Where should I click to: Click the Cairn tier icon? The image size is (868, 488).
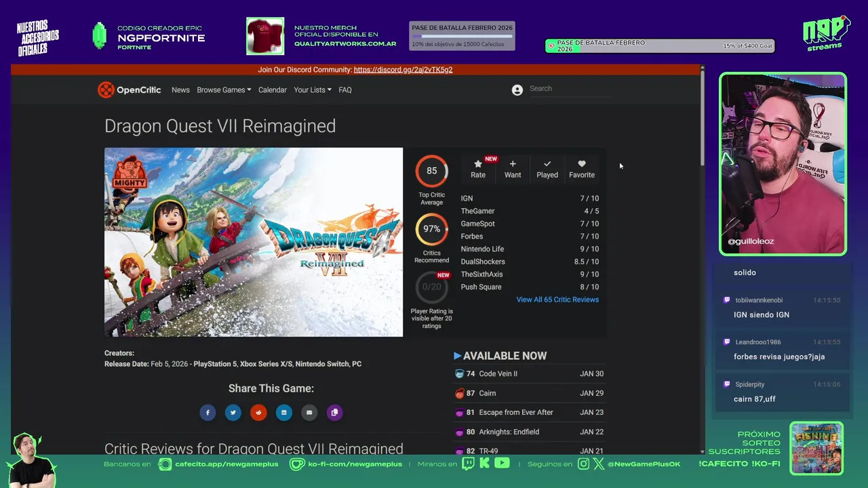coord(460,393)
